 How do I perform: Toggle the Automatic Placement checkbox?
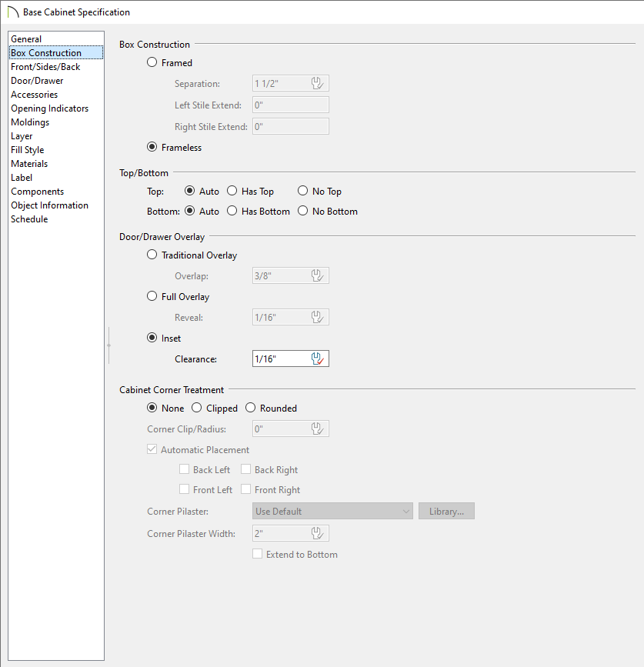coord(152,449)
